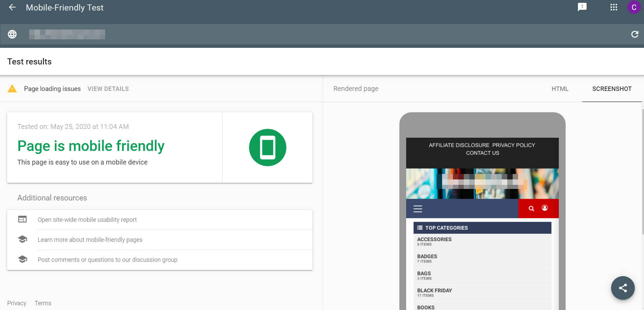Click the mobile usability report icon
The height and width of the screenshot is (310, 644).
[22, 219]
